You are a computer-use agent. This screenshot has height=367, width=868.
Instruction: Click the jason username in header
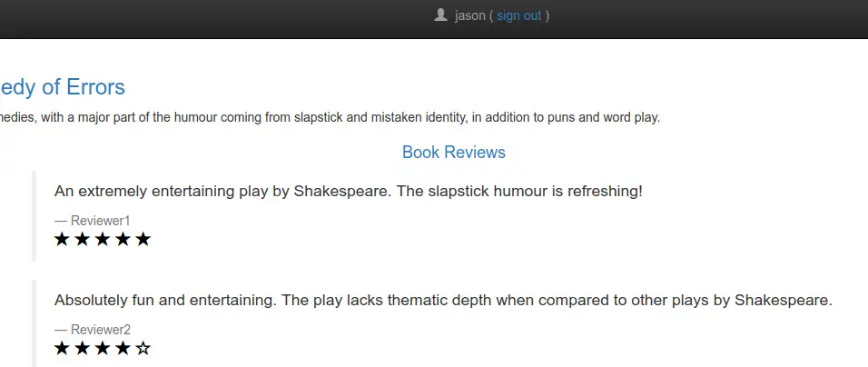coord(470,15)
